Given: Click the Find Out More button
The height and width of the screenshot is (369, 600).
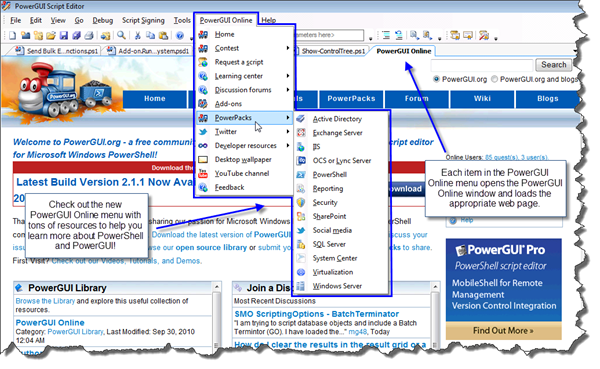Looking at the screenshot, I should coord(503,330).
